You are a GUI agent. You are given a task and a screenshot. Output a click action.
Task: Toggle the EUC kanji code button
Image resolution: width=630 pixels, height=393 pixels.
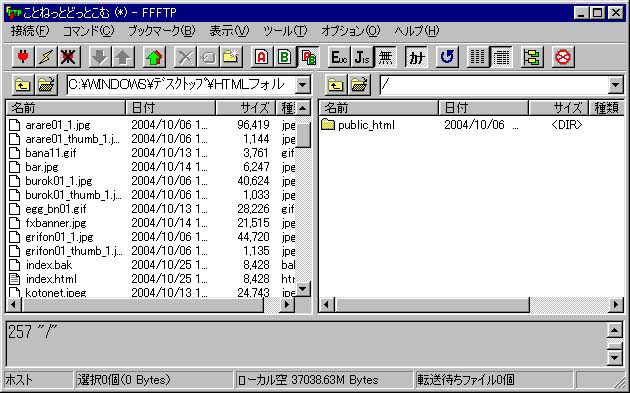pyautogui.click(x=339, y=57)
